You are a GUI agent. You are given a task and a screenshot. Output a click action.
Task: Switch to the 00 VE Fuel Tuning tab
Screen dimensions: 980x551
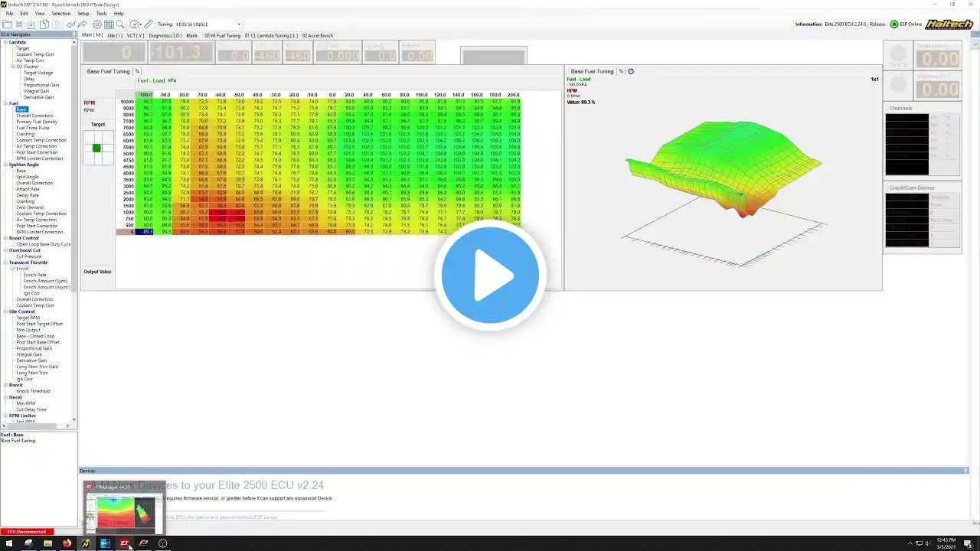[x=222, y=35]
